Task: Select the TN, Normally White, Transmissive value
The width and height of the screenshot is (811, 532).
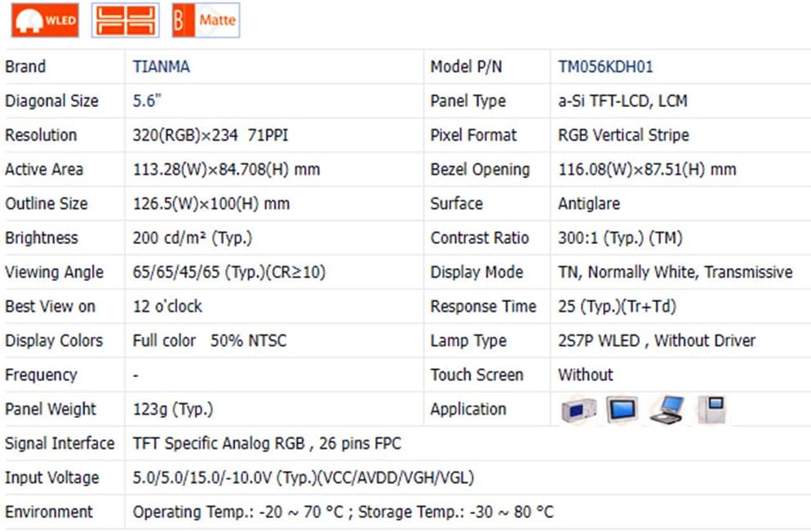Action: 675,272
